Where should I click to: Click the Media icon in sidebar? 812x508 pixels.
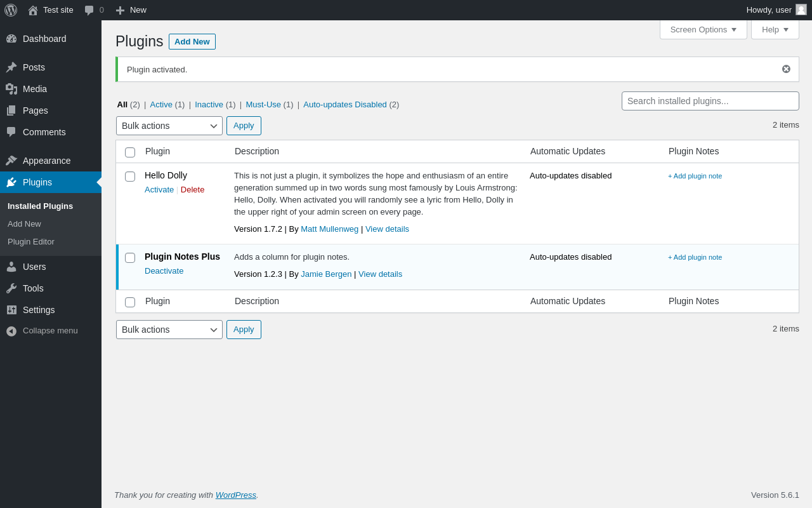point(11,89)
